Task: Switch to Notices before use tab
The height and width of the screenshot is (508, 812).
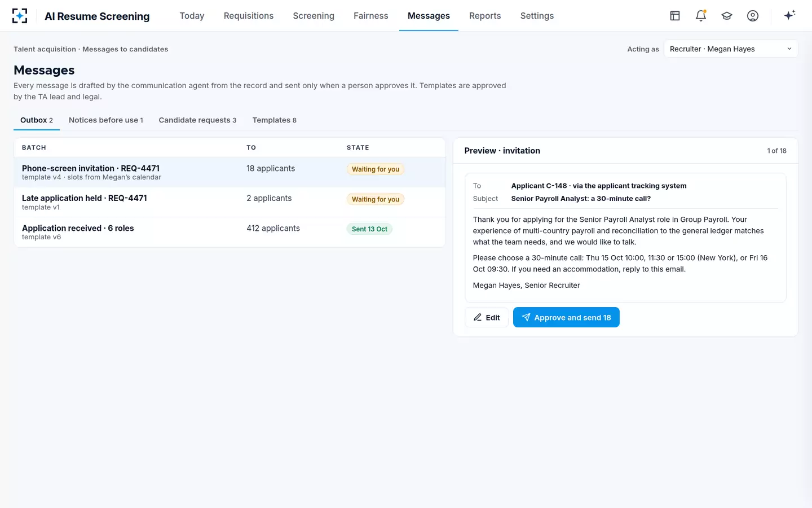Action: [106, 120]
